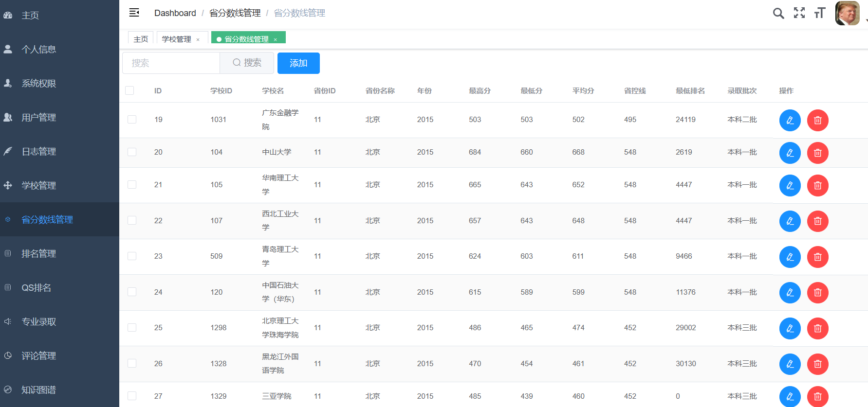This screenshot has width=868, height=407.
Task: Edit the 三亚学院 row
Action: point(790,396)
